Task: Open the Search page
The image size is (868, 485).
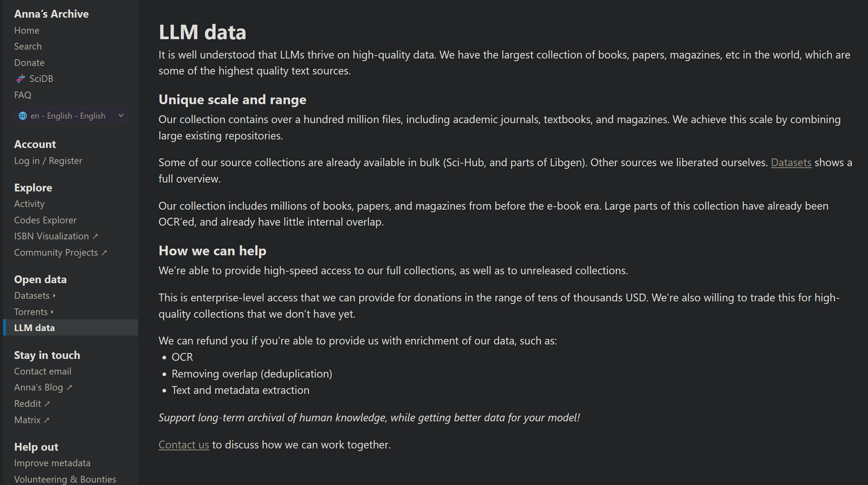Action: [x=28, y=47]
